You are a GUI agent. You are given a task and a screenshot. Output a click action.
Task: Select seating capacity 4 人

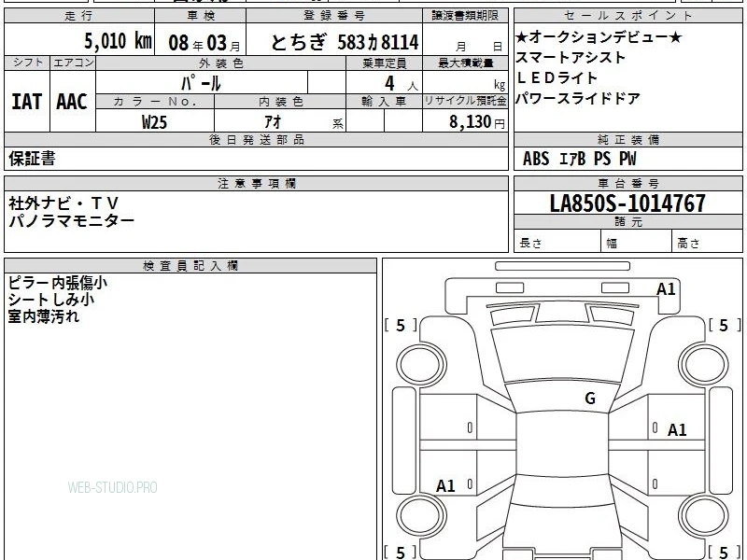pos(402,84)
